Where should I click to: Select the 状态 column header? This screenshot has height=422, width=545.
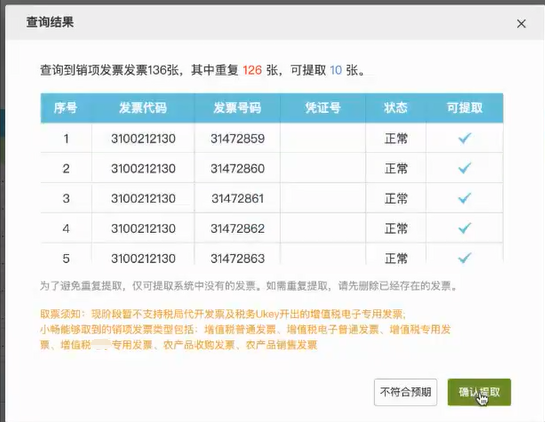tap(396, 108)
